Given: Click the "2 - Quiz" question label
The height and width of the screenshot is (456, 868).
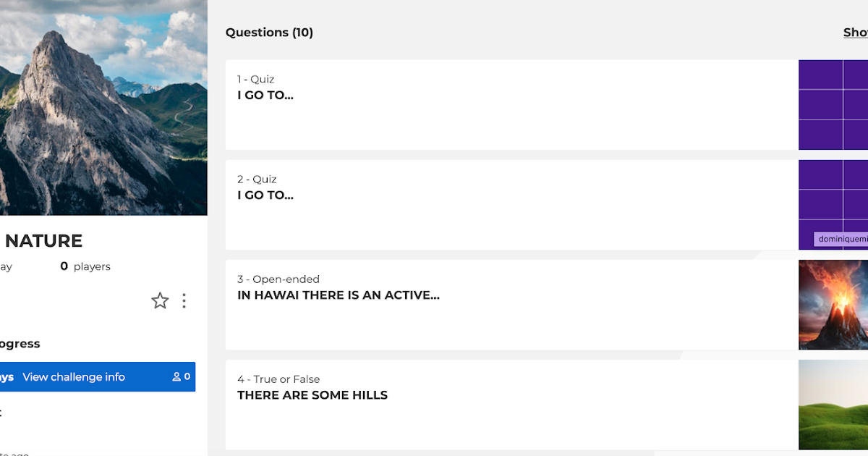Looking at the screenshot, I should click(257, 179).
